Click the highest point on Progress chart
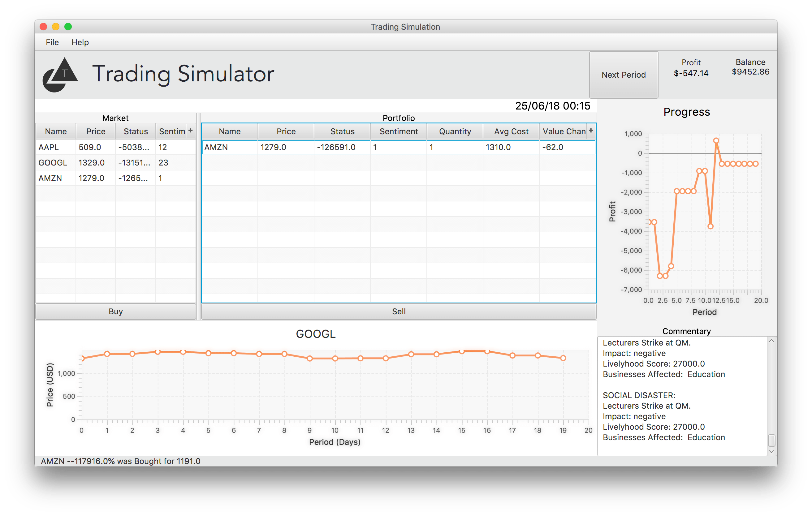Viewport: 812px width, 516px height. point(716,140)
